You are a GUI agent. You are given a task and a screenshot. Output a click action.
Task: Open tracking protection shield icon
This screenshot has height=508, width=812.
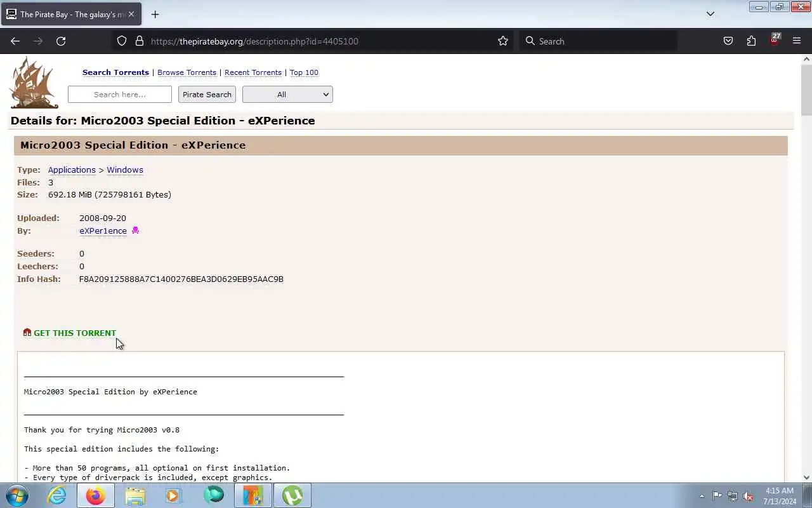click(122, 41)
